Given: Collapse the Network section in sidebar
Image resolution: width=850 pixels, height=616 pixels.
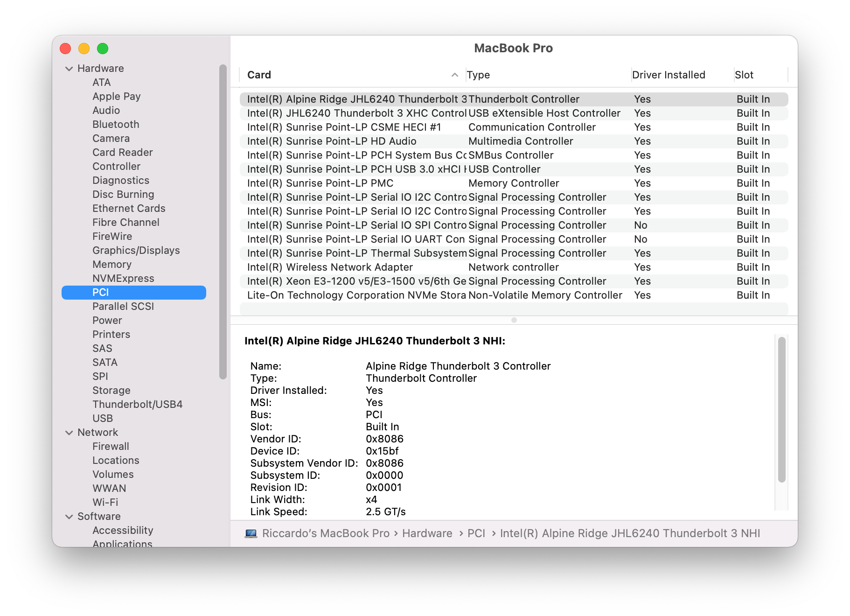Looking at the screenshot, I should point(69,433).
